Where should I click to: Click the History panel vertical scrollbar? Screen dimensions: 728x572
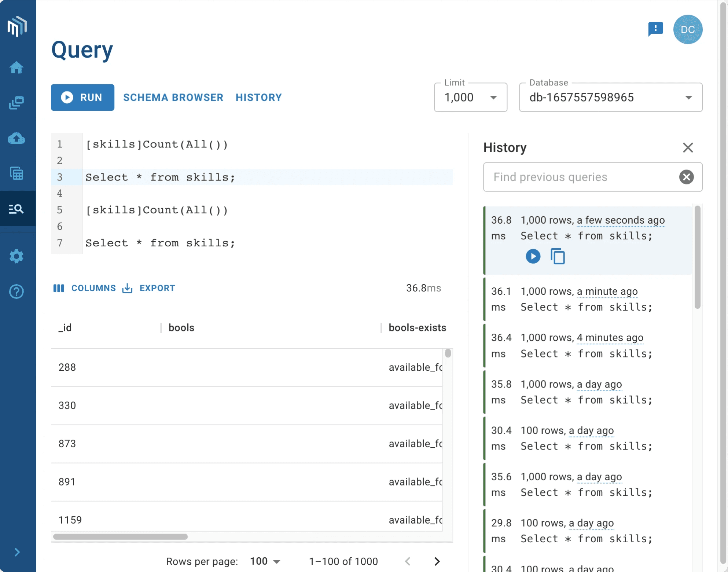697,257
